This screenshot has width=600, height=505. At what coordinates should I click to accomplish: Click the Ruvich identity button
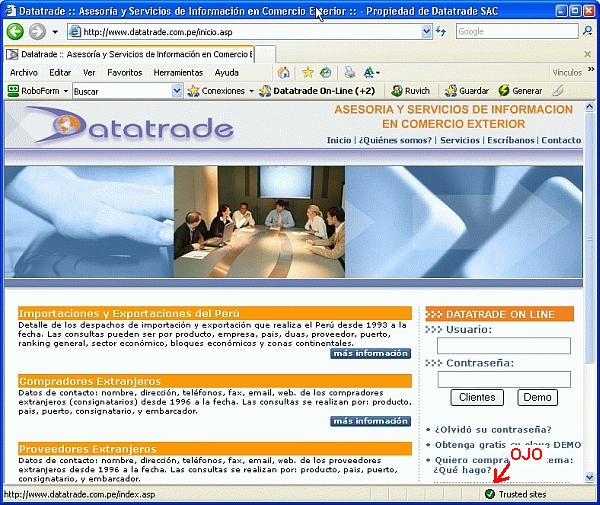coord(410,91)
